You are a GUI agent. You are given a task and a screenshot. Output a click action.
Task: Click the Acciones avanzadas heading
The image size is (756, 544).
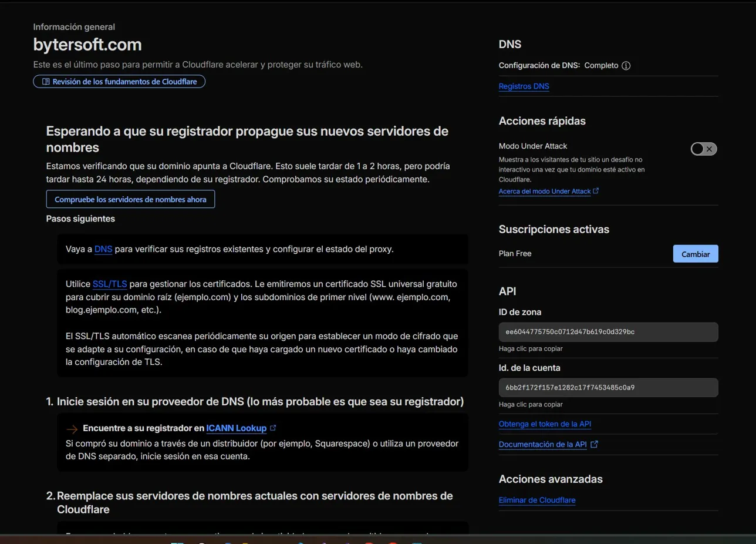coord(551,479)
